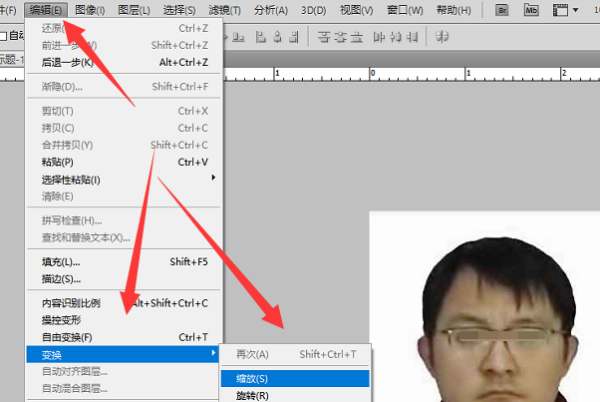Choose 自动混合图层... menu entry
The width and height of the screenshot is (600, 402).
[x=123, y=389]
